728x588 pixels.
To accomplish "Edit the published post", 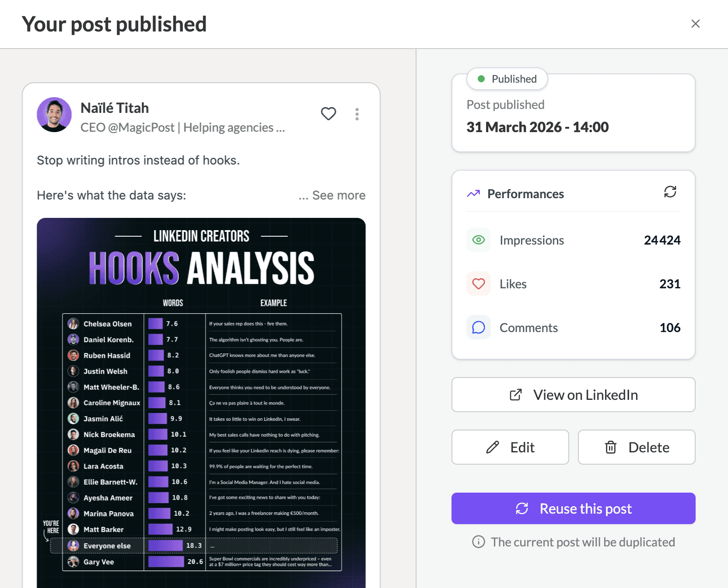I will tap(510, 447).
